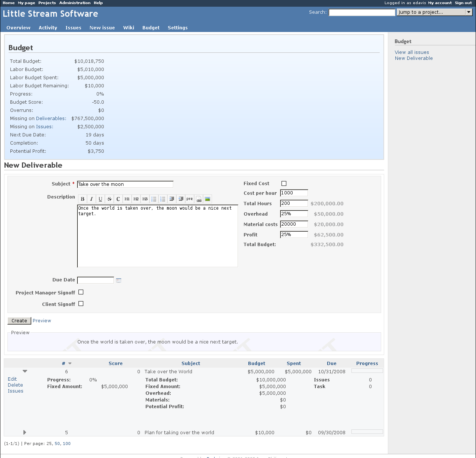Image resolution: width=476 pixels, height=458 pixels.
Task: Focus the Due Date input field
Action: point(96,280)
